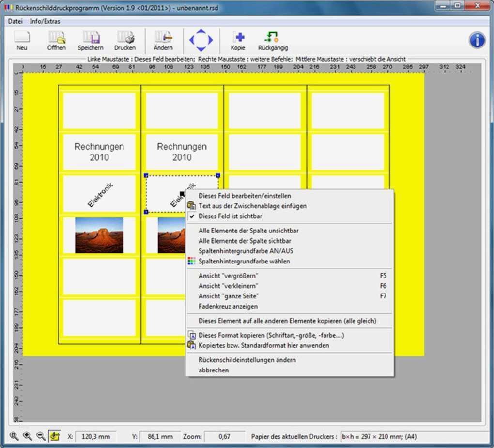Pick 'Spaltenhintergrundfarbe wählen' color option
Viewport: 494px width, 448px height.
[244, 262]
